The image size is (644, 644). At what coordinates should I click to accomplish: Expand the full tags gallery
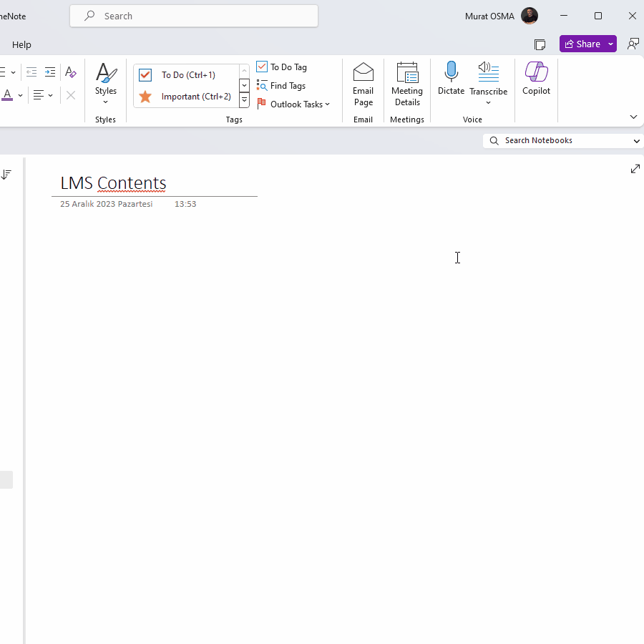244,100
